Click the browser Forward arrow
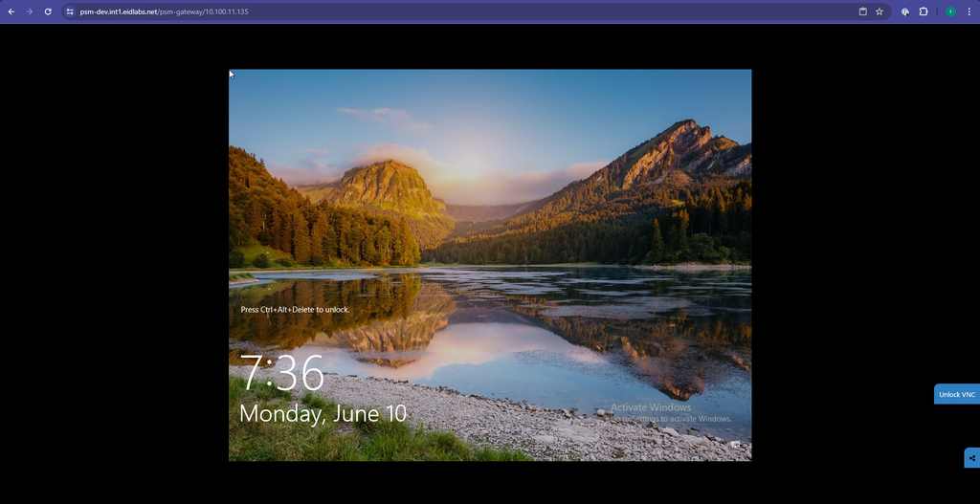Image resolution: width=980 pixels, height=504 pixels. [30, 11]
